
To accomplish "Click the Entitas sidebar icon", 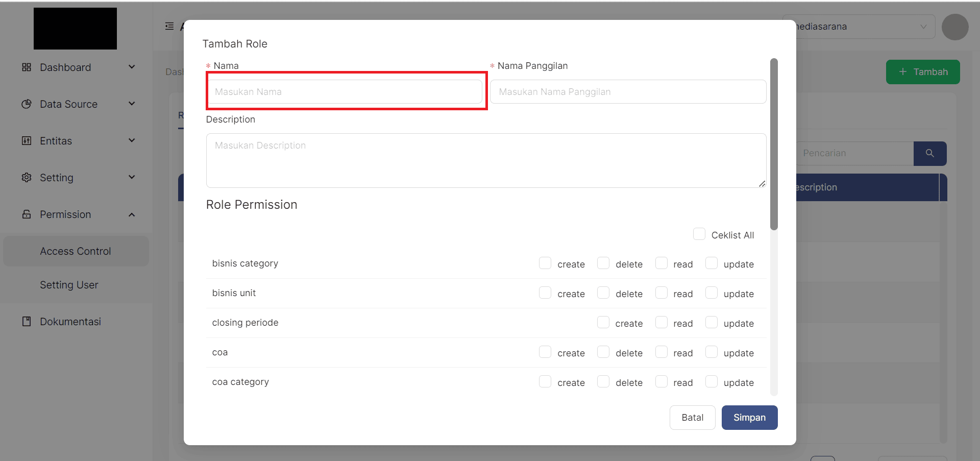I will (x=27, y=141).
